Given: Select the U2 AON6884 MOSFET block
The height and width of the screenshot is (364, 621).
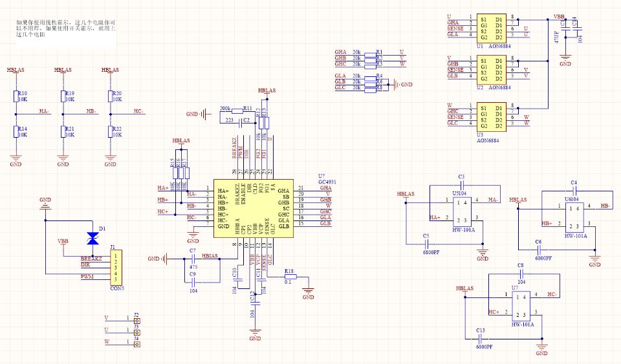Looking at the screenshot, I should (x=490, y=69).
